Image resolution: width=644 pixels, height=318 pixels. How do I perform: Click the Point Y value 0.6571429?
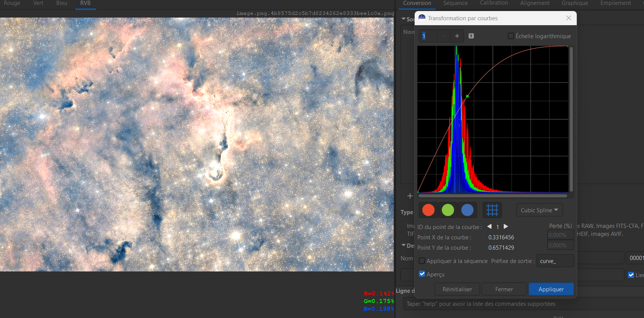coord(501,248)
